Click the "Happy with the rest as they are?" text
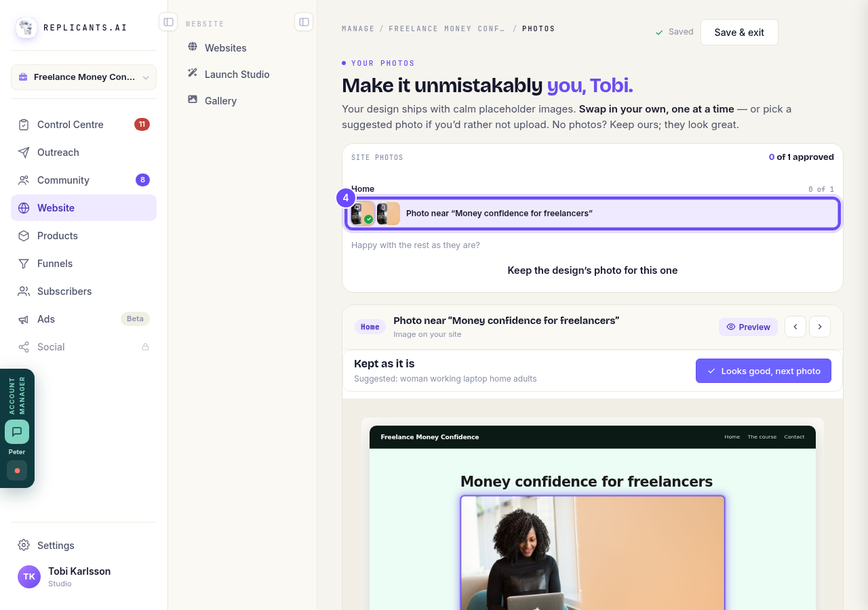 (416, 245)
